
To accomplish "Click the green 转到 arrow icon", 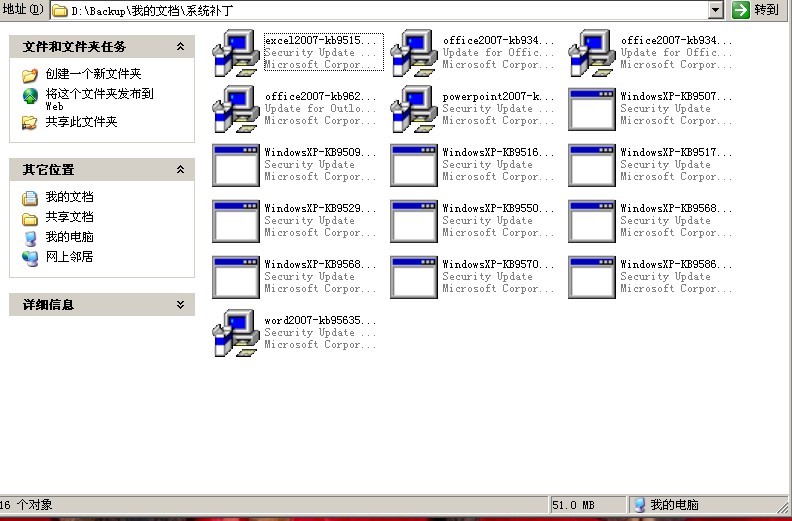I will 740,10.
